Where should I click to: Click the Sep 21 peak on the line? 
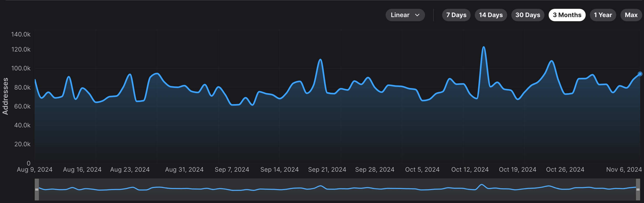321,60
